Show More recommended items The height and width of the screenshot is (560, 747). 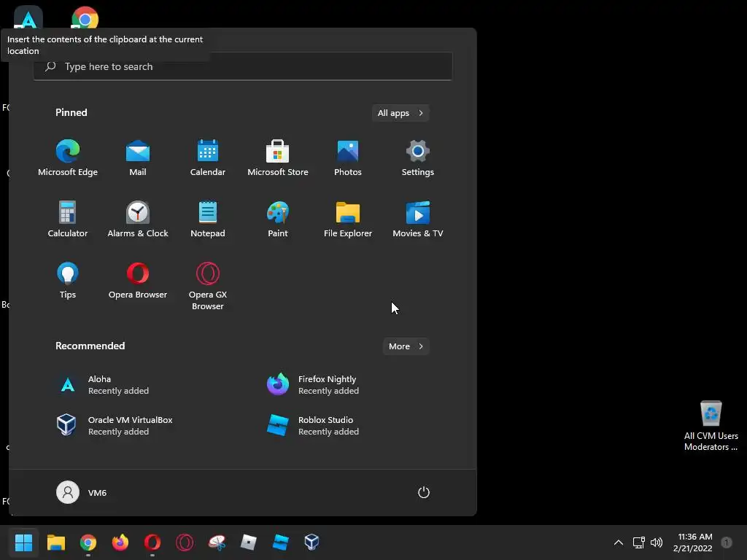(x=406, y=346)
